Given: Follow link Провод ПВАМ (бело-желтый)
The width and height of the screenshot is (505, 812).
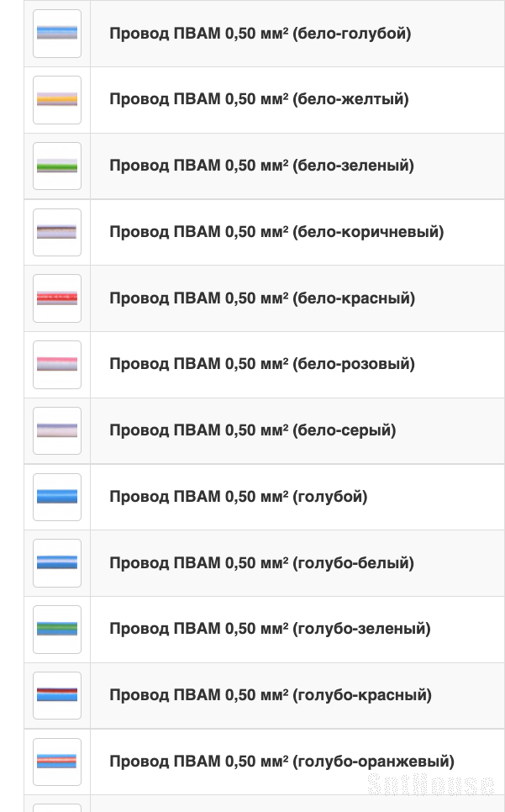Looking at the screenshot, I should point(259,99).
